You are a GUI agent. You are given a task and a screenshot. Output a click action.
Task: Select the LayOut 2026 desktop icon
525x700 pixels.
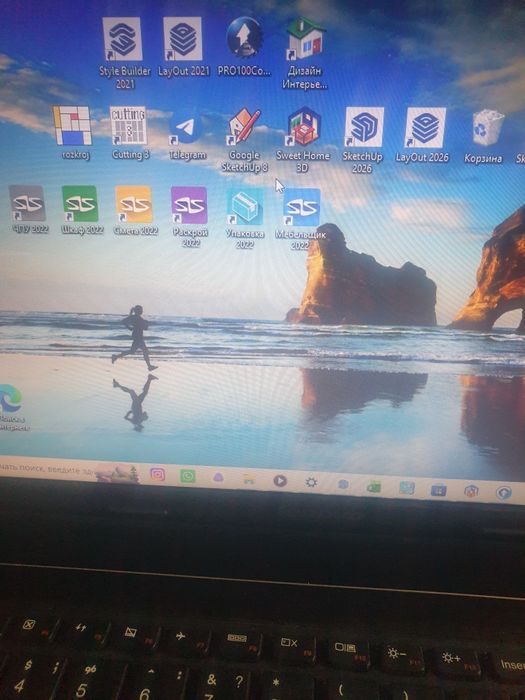(425, 128)
